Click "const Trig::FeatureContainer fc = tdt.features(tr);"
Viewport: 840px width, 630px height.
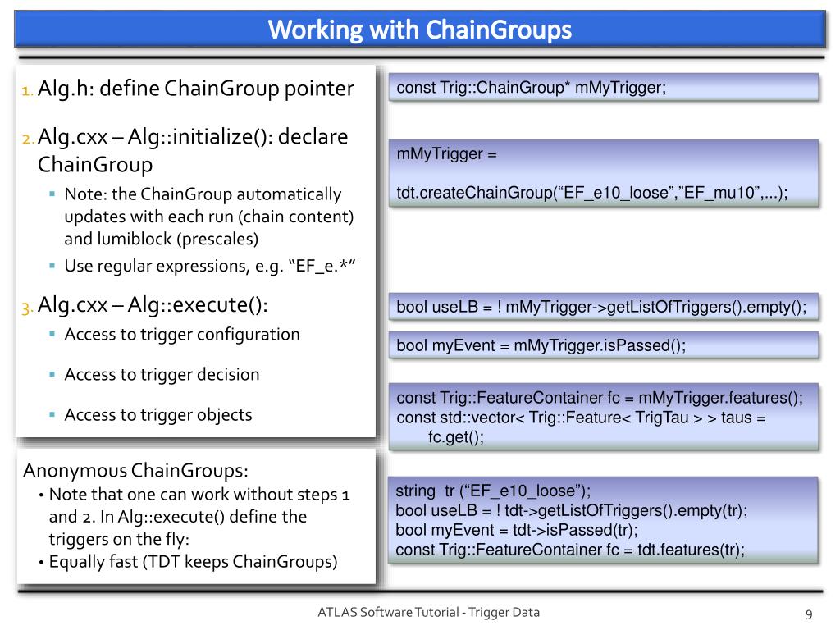570,550
